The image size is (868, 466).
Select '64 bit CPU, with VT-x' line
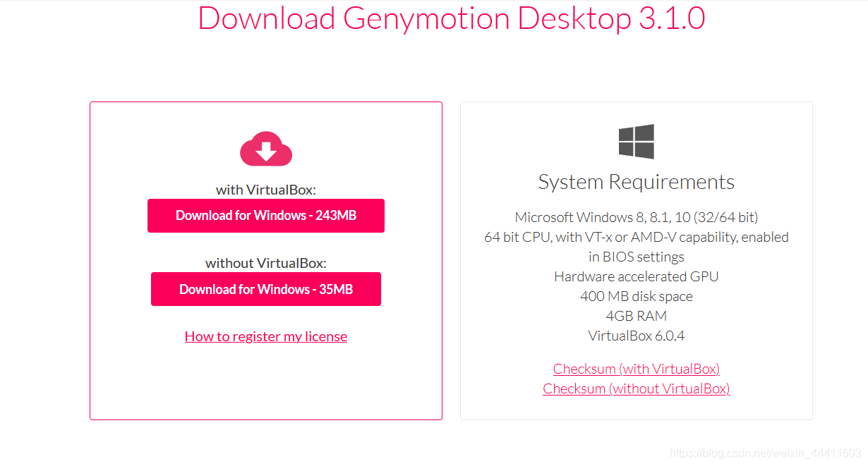point(637,237)
